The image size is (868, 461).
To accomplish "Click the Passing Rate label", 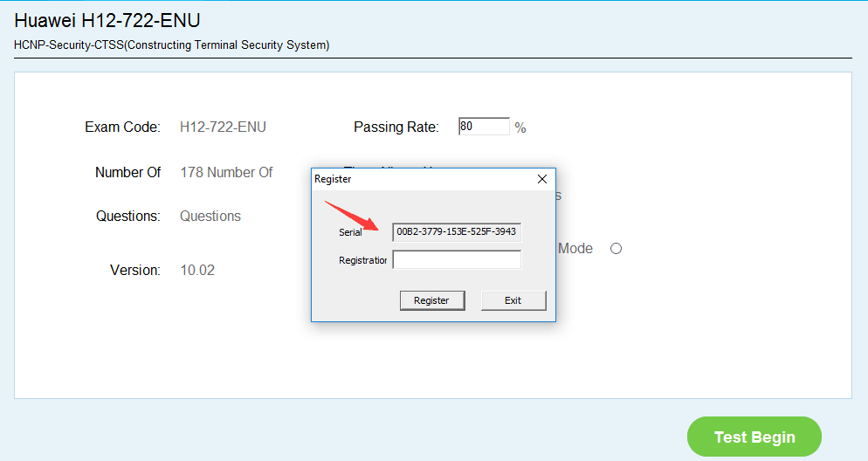I will 396,127.
